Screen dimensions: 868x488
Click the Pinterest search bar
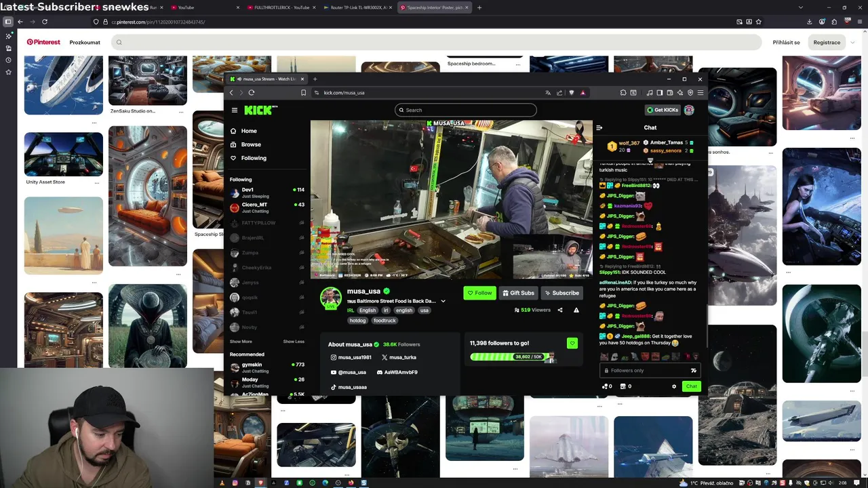pos(435,42)
